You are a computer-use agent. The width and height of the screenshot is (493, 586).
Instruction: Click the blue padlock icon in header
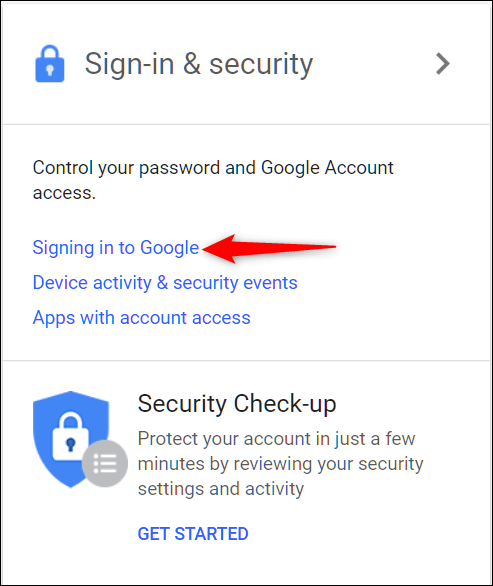[x=50, y=64]
